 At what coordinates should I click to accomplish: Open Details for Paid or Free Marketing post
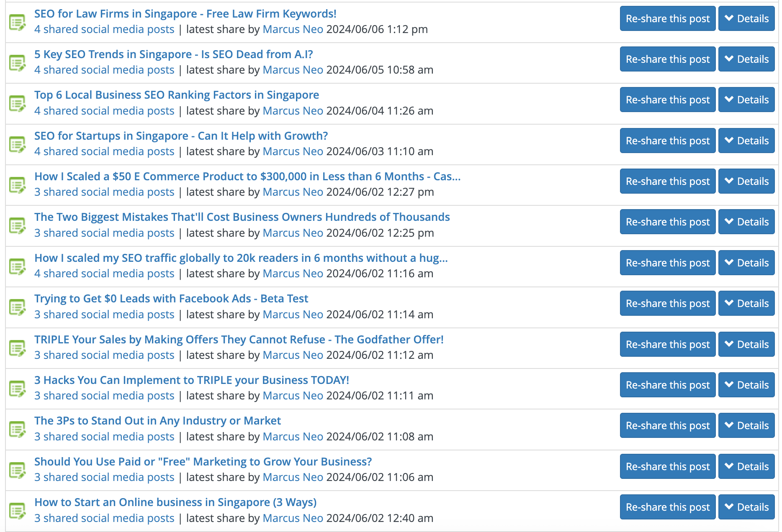click(x=746, y=467)
